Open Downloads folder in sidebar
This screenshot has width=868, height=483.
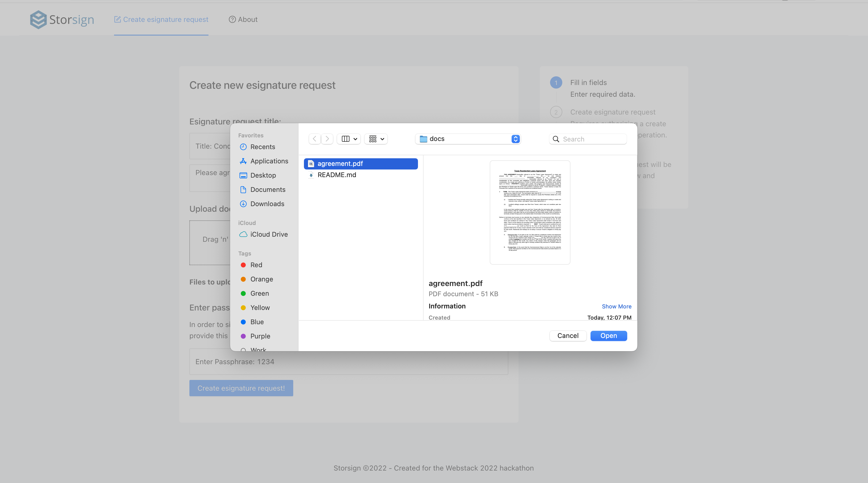[267, 204]
